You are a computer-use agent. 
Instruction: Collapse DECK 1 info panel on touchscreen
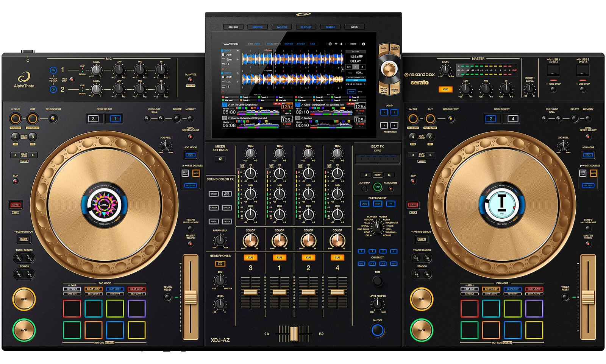pyautogui.click(x=238, y=50)
